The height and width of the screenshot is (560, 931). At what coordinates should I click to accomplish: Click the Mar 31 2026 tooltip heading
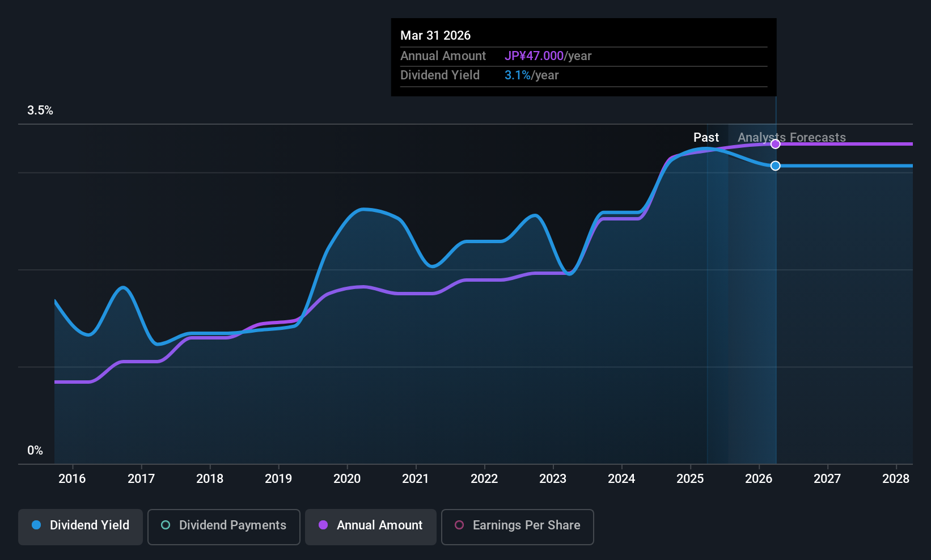435,35
